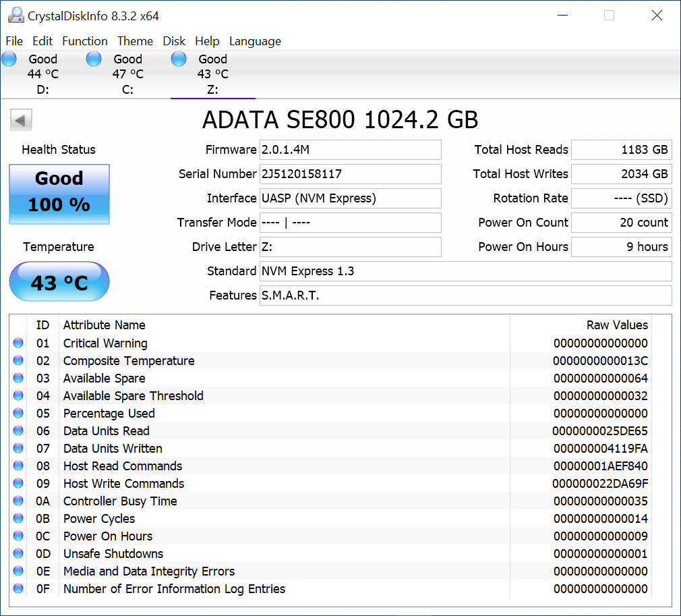Click the Raw Values column header
Image resolution: width=681 pixels, height=616 pixels.
[x=616, y=325]
